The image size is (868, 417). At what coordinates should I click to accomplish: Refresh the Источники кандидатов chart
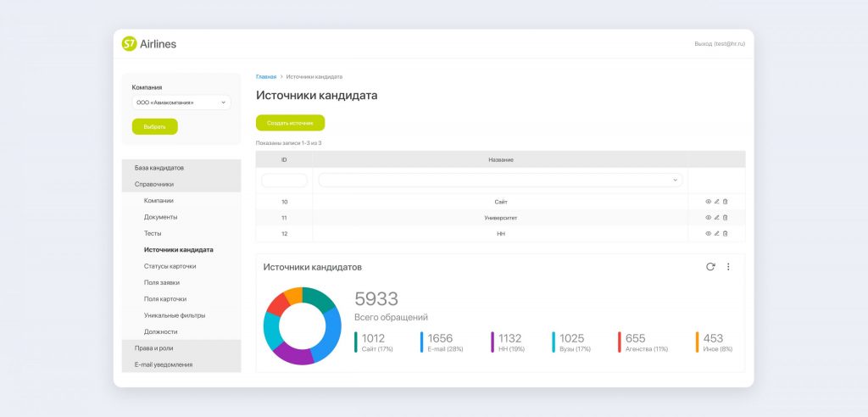tap(710, 267)
